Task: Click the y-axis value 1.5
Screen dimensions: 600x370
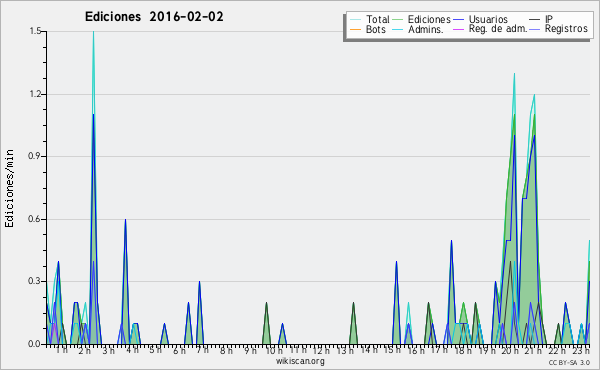Action: [x=36, y=31]
